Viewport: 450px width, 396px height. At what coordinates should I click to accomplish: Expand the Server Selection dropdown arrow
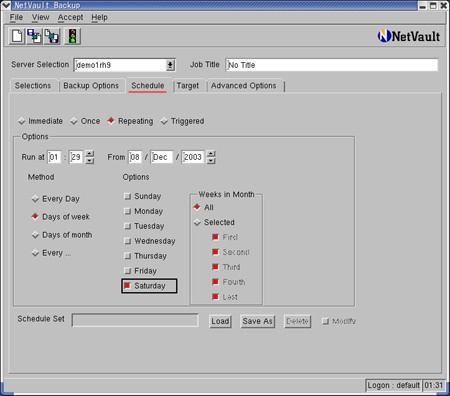170,65
